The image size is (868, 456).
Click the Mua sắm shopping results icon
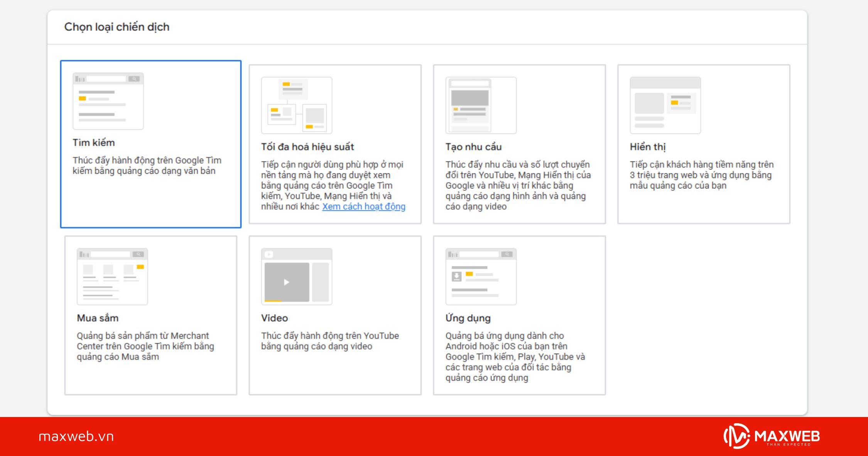click(112, 276)
